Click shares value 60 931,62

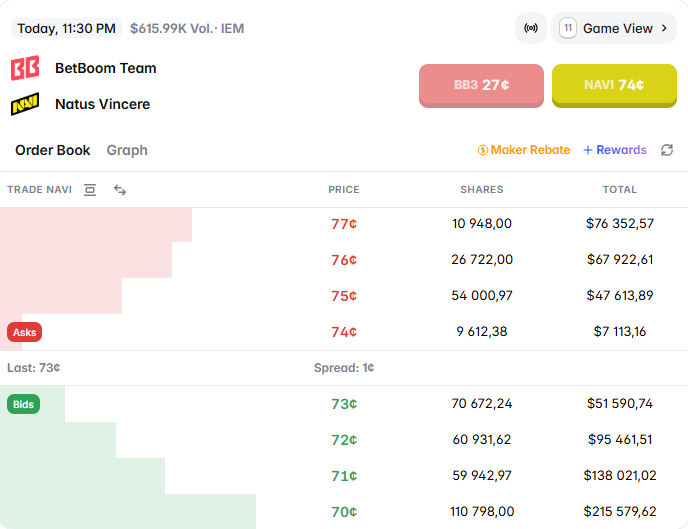click(x=482, y=440)
